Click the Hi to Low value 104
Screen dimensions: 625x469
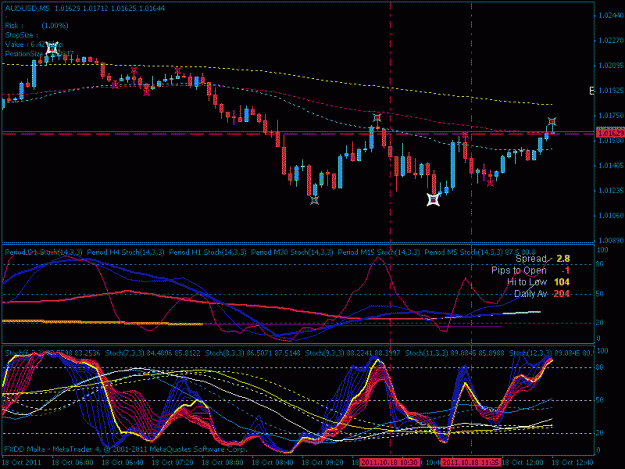(x=562, y=282)
